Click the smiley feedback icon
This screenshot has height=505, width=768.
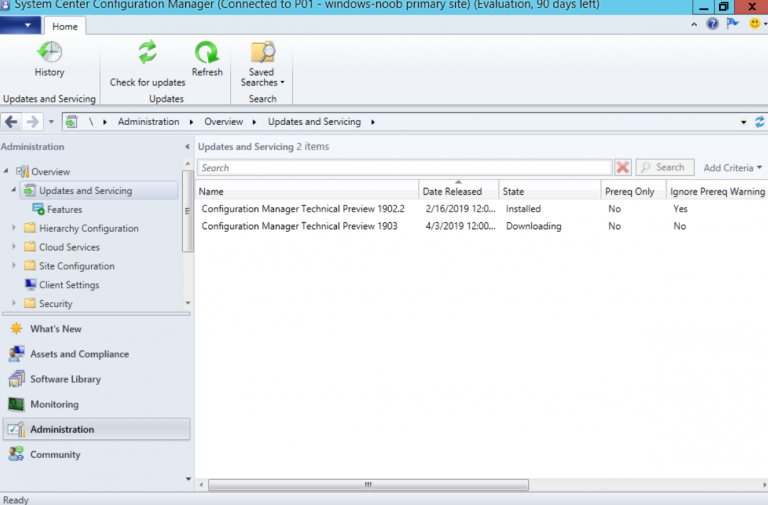click(755, 24)
